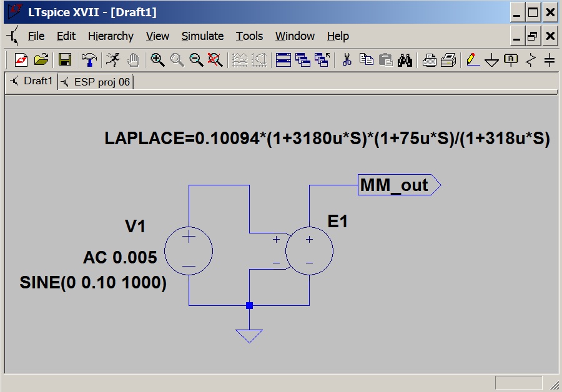The image size is (562, 392).
Task: Click the Pick Visible Traces icon
Action: 260,60
